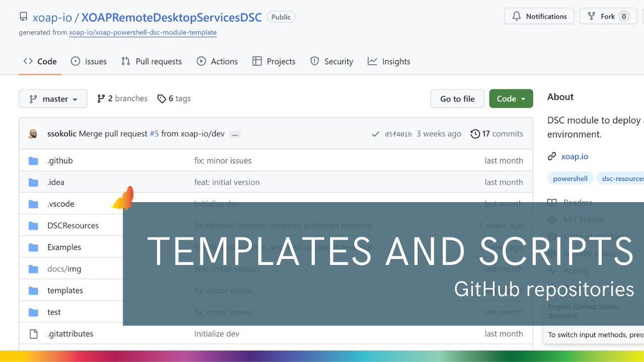644x362 pixels.
Task: Open the Notifications button
Action: [x=539, y=16]
